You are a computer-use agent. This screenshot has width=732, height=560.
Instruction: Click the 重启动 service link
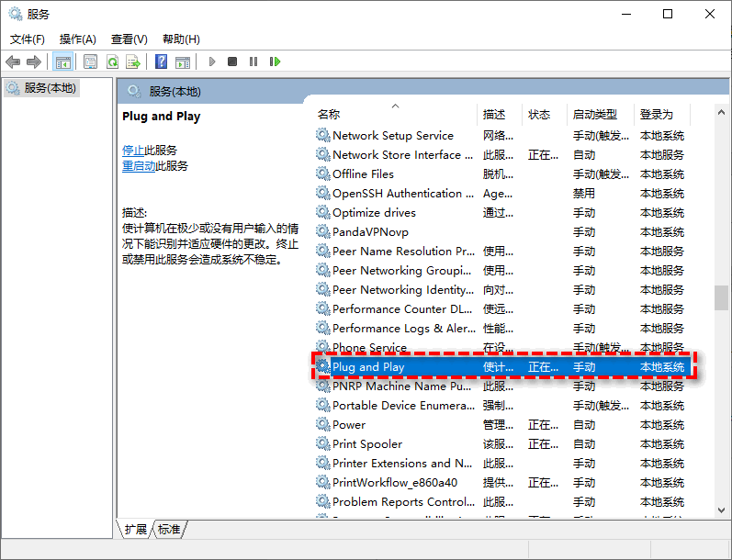(x=139, y=165)
